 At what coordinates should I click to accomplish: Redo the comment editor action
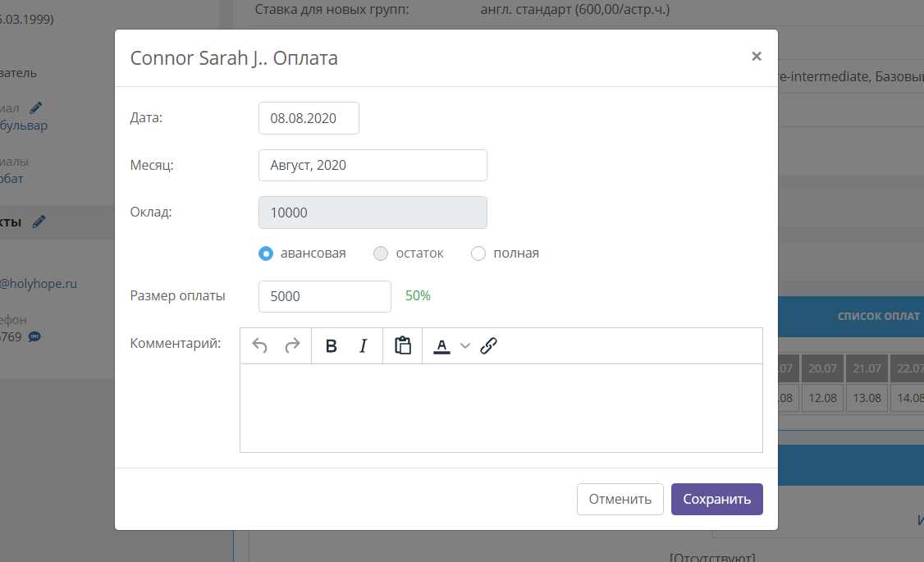click(x=292, y=345)
